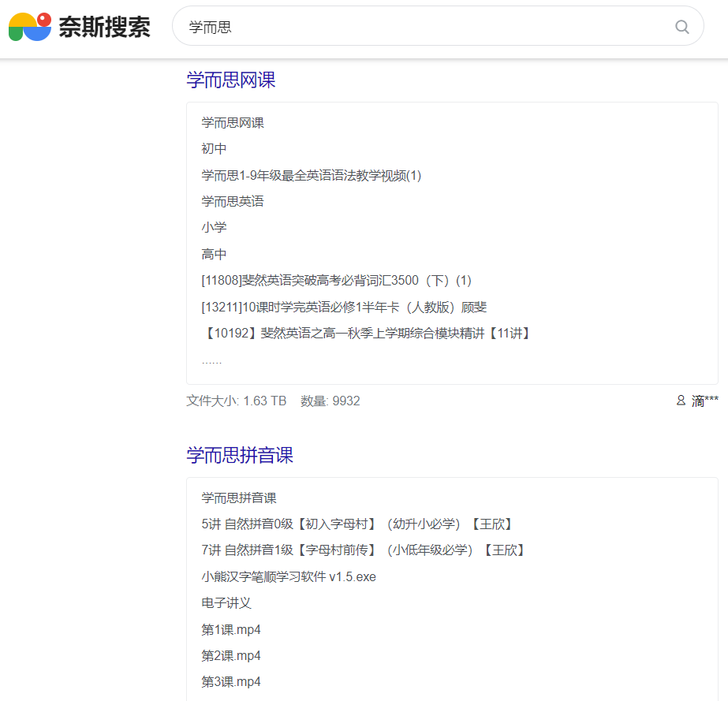Click the ...... ellipsis row
The image size is (728, 701).
click(211, 361)
